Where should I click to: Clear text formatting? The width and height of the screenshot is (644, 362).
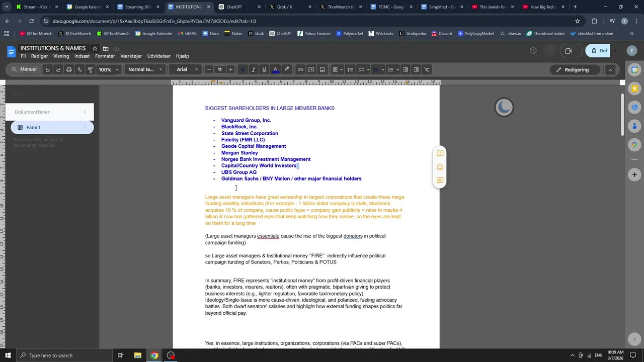[427, 69]
